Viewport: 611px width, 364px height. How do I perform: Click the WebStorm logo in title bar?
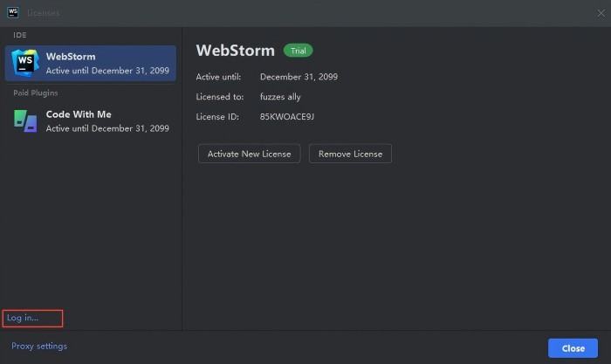13,12
